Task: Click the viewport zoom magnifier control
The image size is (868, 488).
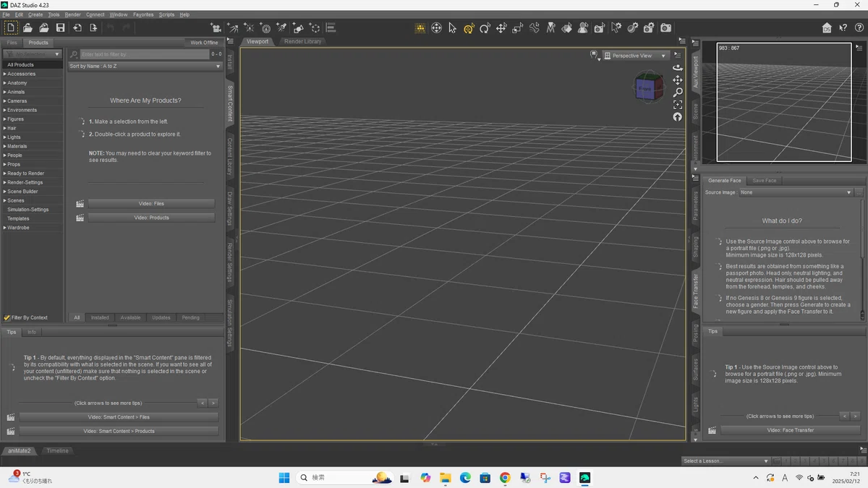Action: point(677,92)
